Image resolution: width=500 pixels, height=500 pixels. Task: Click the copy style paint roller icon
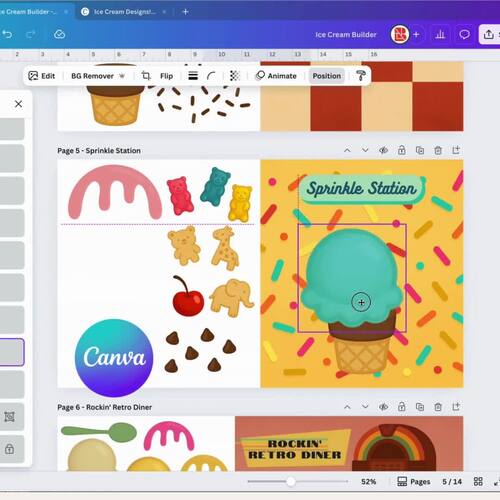(x=361, y=76)
